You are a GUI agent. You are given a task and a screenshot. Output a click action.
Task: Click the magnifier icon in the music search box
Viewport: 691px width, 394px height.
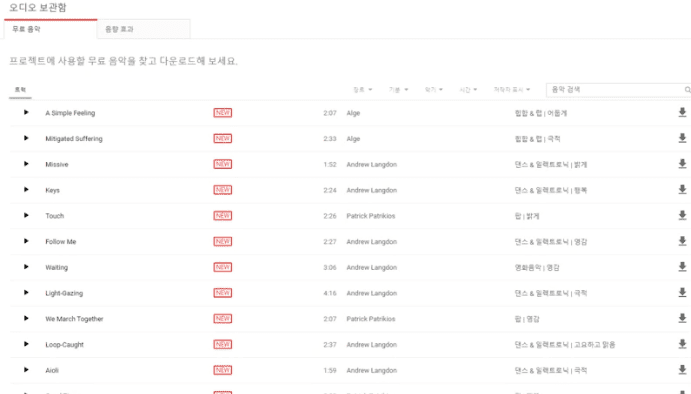(x=687, y=89)
